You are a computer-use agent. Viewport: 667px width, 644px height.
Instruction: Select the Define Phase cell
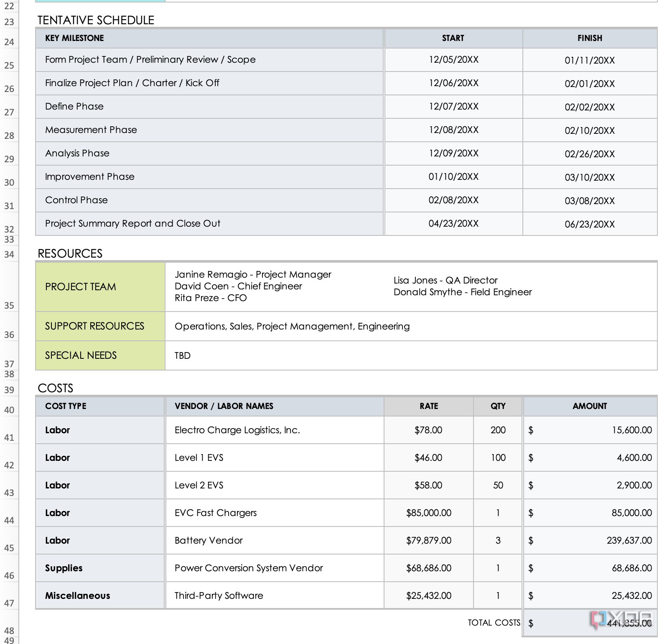209,107
